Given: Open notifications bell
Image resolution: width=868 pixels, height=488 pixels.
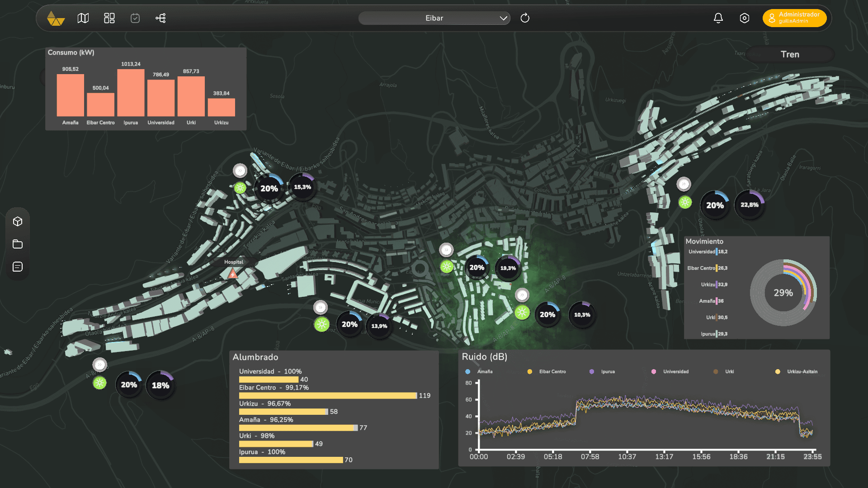Looking at the screenshot, I should (x=718, y=18).
